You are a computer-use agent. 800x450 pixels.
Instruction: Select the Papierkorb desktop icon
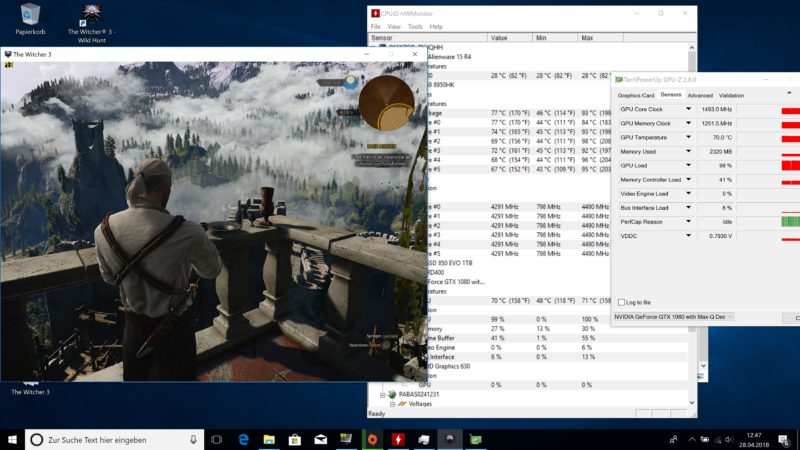pyautogui.click(x=30, y=20)
